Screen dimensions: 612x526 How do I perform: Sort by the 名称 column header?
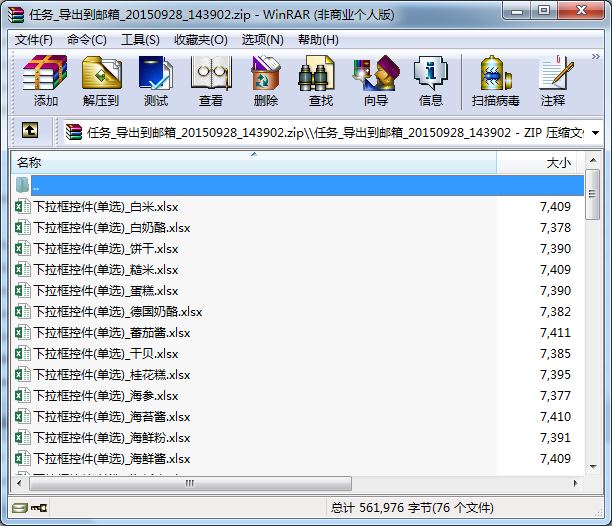pos(254,162)
